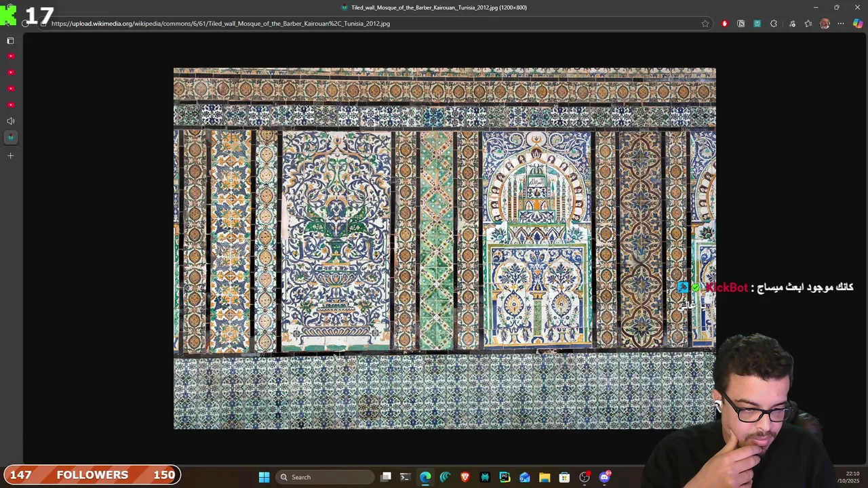Image resolution: width=868 pixels, height=488 pixels.
Task: Switch to the fourth YouTube vertical tab
Action: [x=10, y=105]
